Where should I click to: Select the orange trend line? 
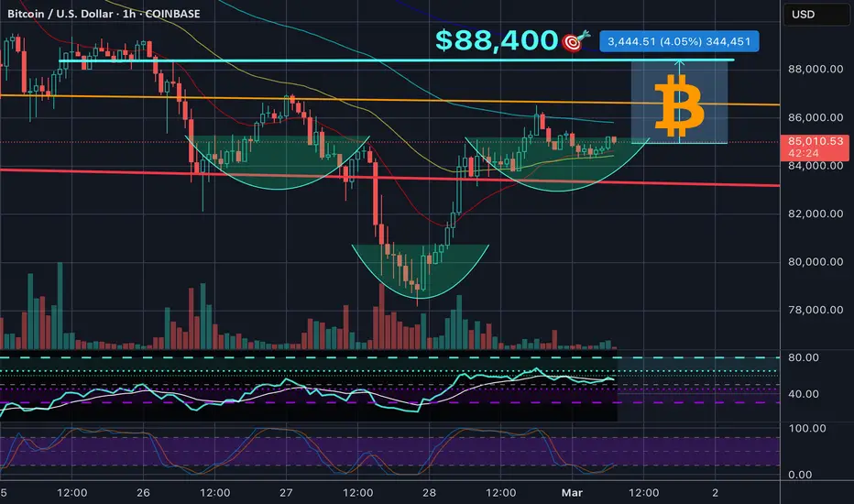390,100
